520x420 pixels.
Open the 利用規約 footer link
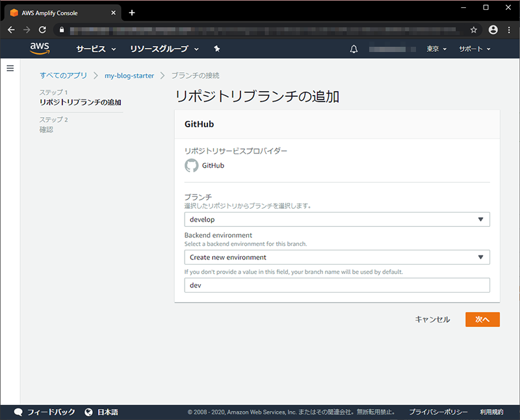pyautogui.click(x=491, y=412)
